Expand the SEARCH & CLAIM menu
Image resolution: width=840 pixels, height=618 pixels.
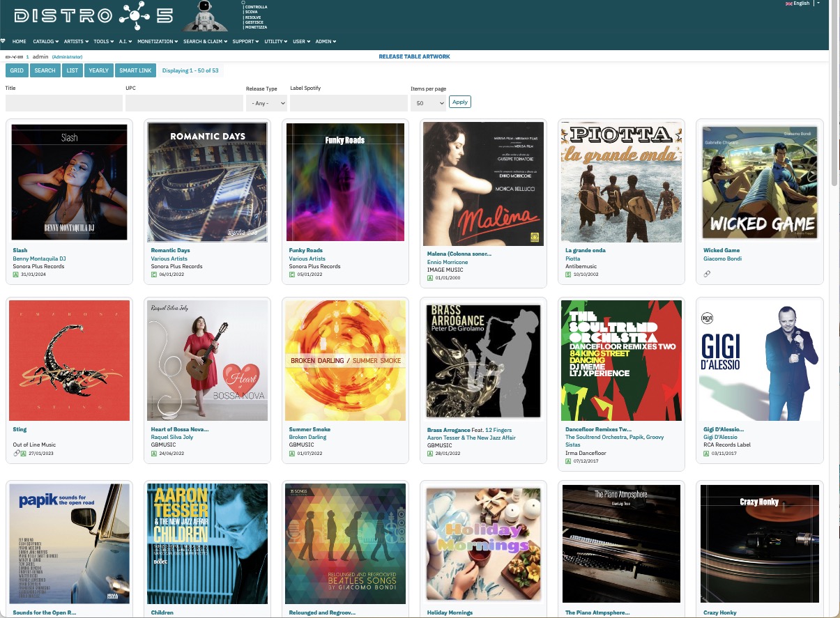coord(206,42)
